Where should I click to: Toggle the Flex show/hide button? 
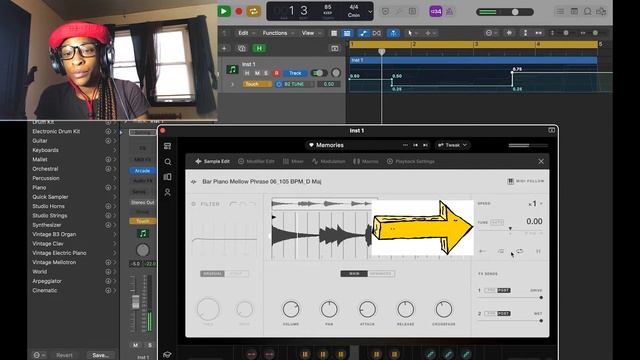click(x=376, y=33)
